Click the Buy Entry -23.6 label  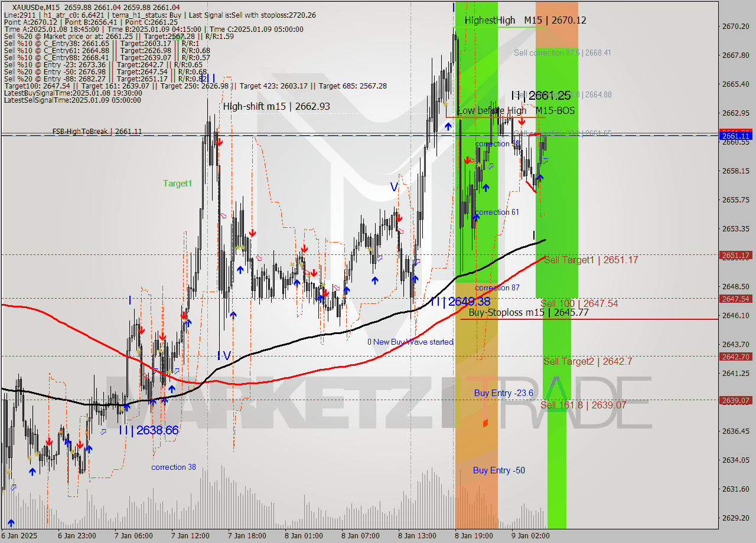[504, 393]
